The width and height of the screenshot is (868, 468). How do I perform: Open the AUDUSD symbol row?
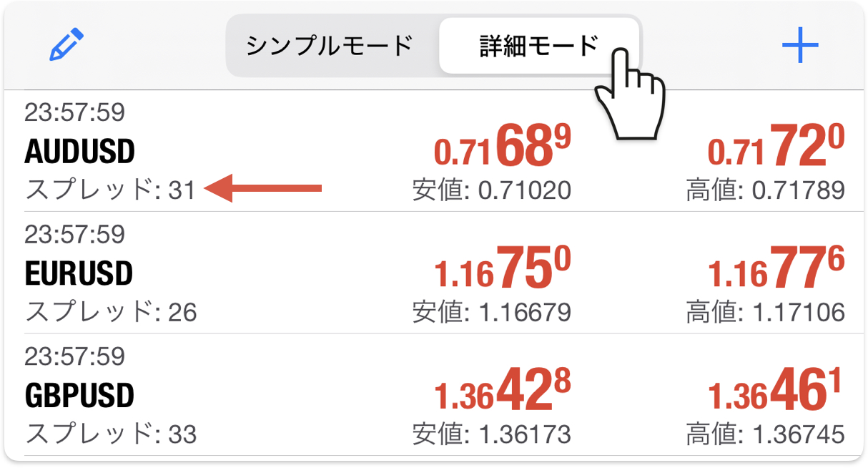[x=434, y=151]
